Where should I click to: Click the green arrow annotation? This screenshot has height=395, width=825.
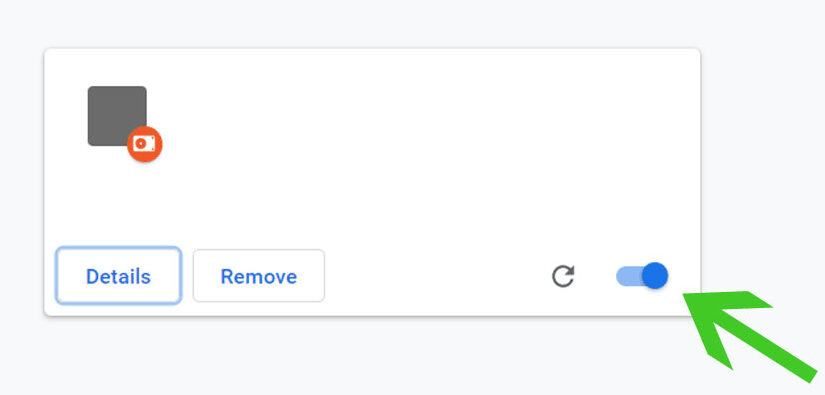pos(752,336)
